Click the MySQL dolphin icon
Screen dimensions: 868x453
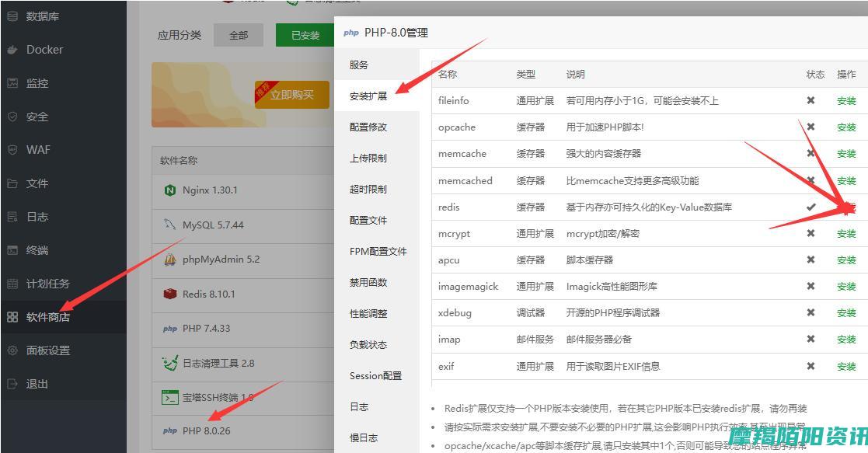tap(170, 225)
